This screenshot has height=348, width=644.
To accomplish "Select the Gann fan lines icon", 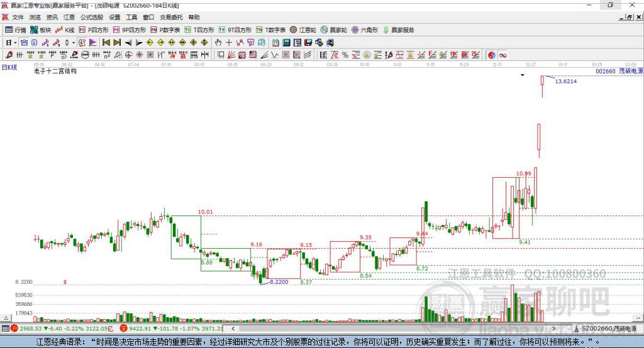I will 231,55.
